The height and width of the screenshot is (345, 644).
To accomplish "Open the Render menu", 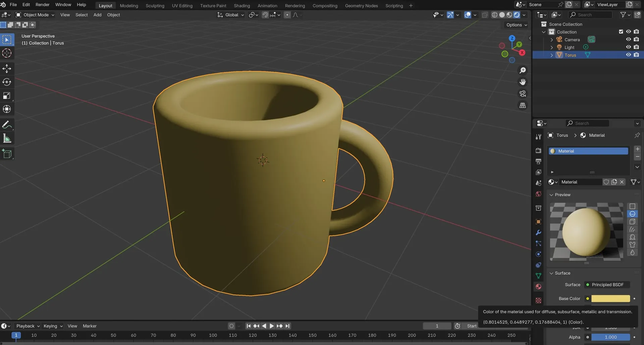I will pos(43,5).
